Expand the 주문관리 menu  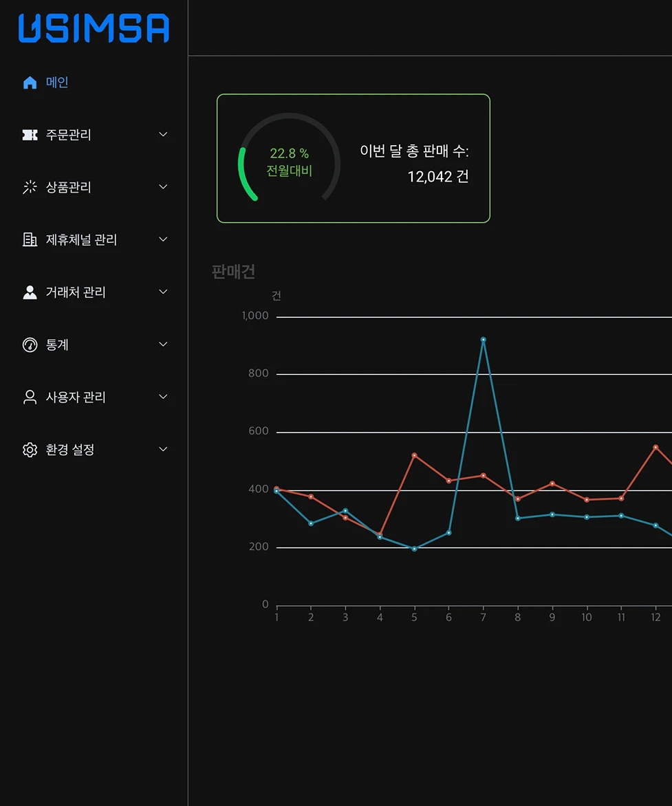point(162,134)
